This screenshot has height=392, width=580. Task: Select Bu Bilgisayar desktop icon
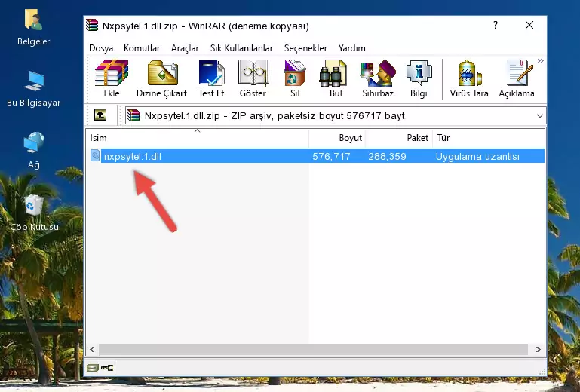click(33, 89)
